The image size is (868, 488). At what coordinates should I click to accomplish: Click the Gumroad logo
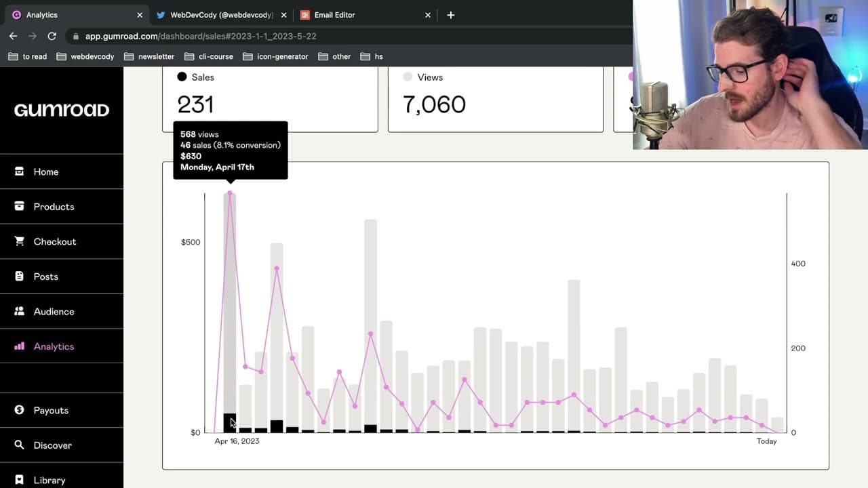62,110
